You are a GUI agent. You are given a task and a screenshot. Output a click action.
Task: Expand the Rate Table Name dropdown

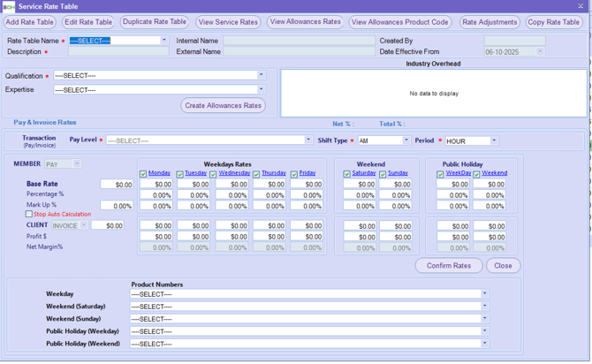point(163,41)
